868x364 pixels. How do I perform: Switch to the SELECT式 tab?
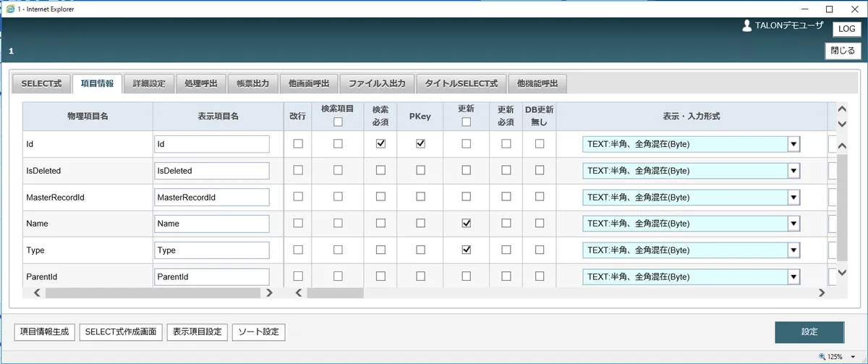point(41,84)
